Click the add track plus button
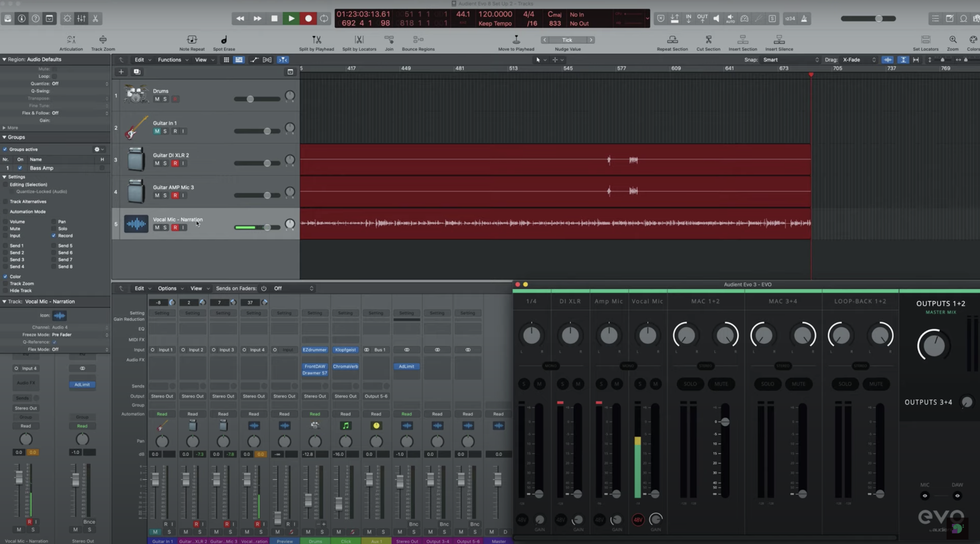Screen dimensions: 980x544 click(121, 72)
